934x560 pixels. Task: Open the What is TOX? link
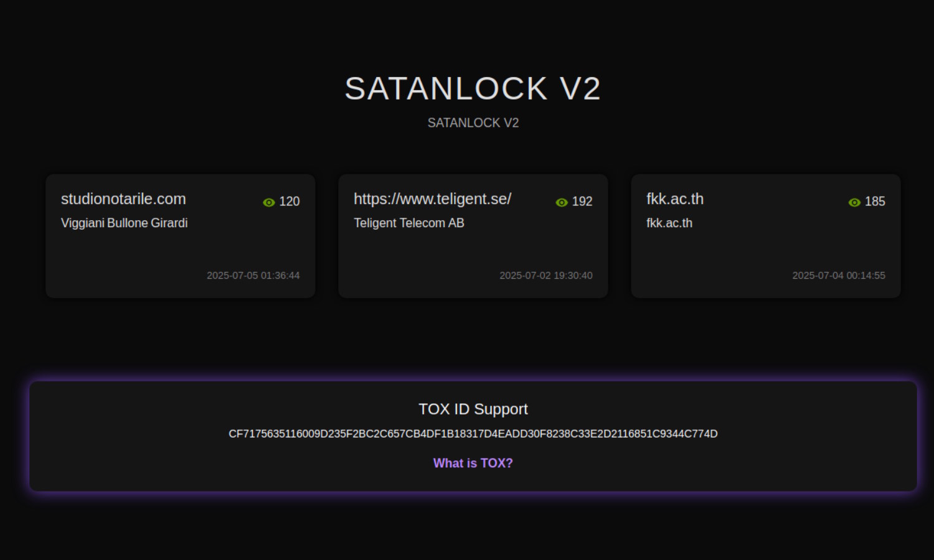coord(473,463)
